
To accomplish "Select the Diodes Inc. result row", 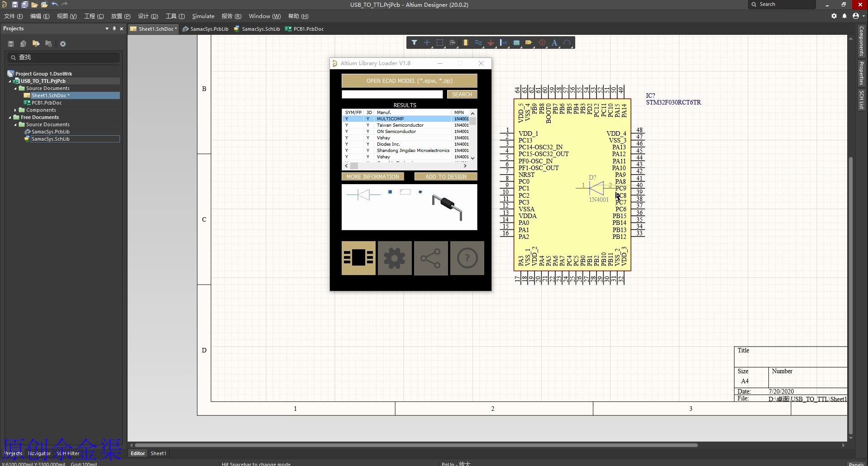I will point(406,144).
